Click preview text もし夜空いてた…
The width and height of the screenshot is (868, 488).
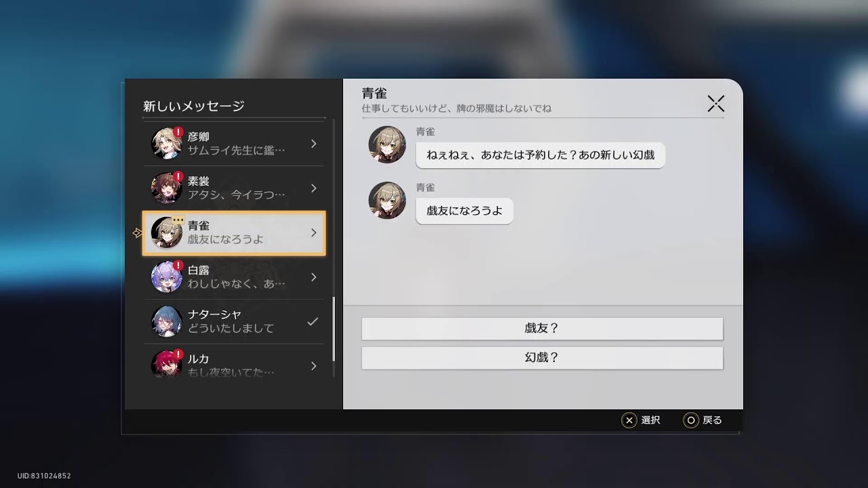tap(231, 373)
